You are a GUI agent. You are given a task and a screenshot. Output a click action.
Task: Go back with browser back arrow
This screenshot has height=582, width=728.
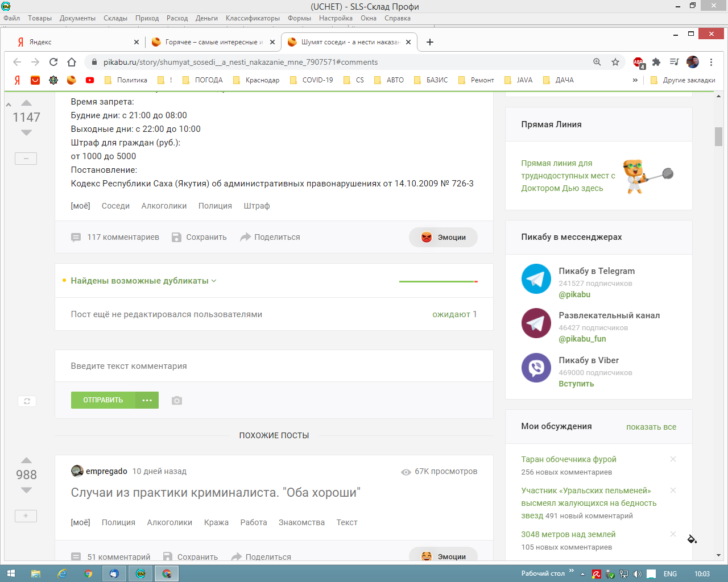pyautogui.click(x=17, y=62)
